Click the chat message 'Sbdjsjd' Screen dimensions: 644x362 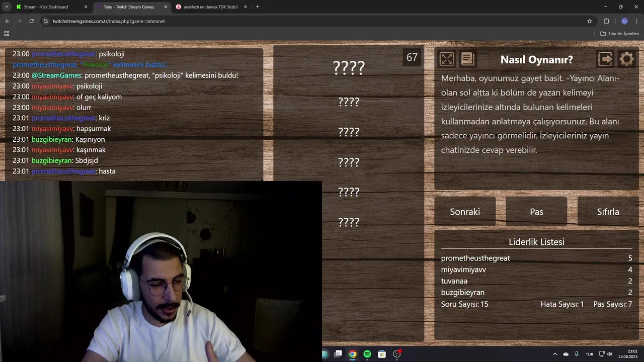click(x=87, y=160)
